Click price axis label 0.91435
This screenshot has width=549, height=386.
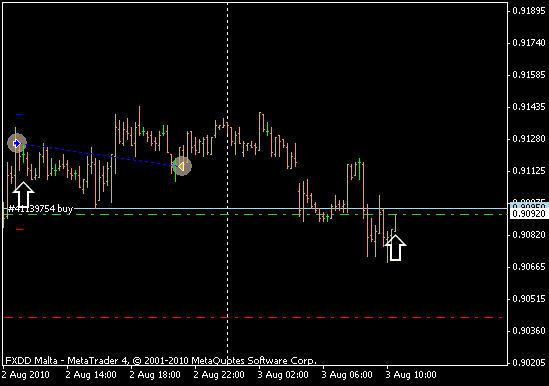coord(529,107)
